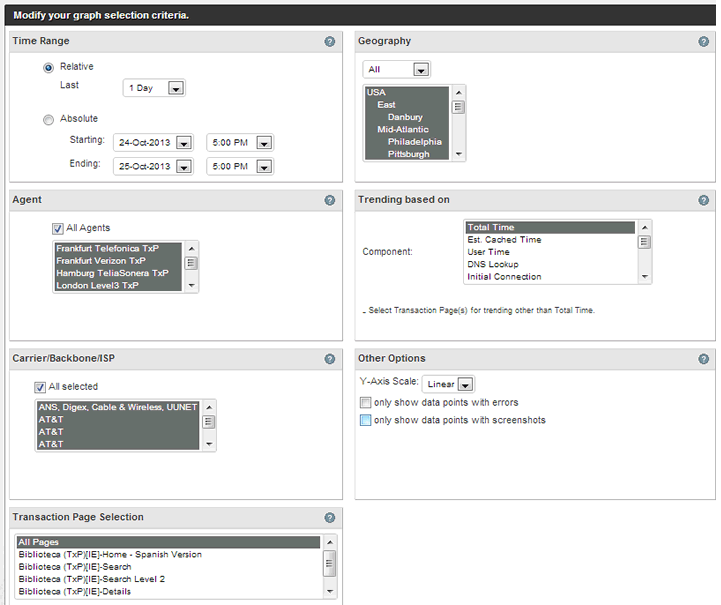Click carrier list scroll up arrow

[209, 407]
